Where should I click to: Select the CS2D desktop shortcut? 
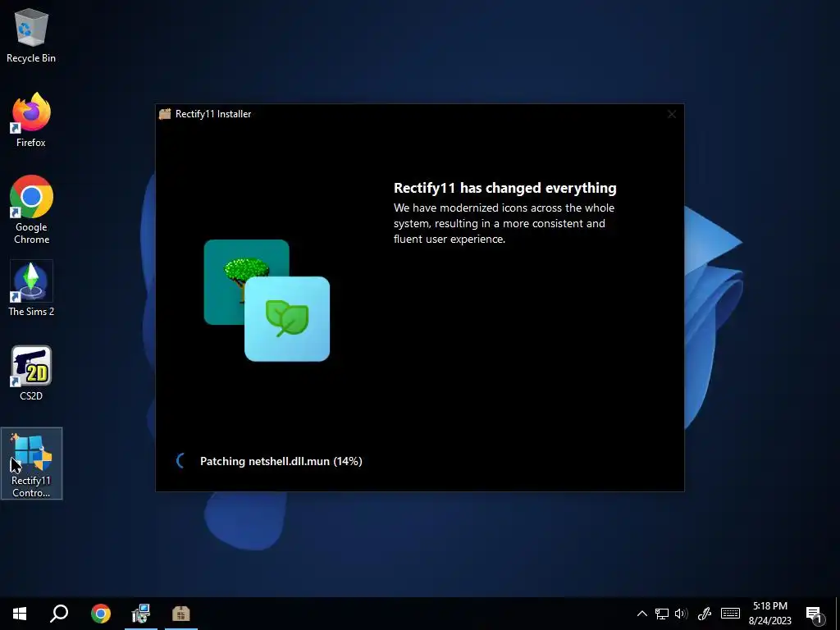click(x=31, y=373)
